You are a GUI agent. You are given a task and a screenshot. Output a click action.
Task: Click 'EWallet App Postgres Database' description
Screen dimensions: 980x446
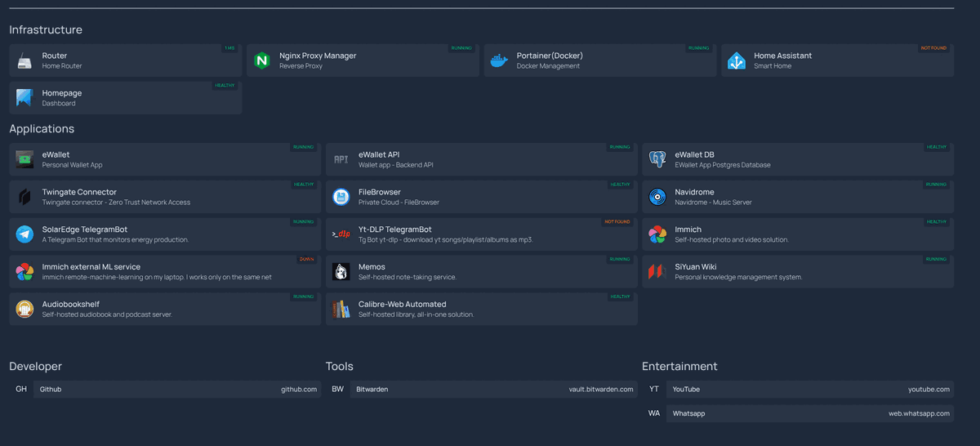[x=723, y=165]
